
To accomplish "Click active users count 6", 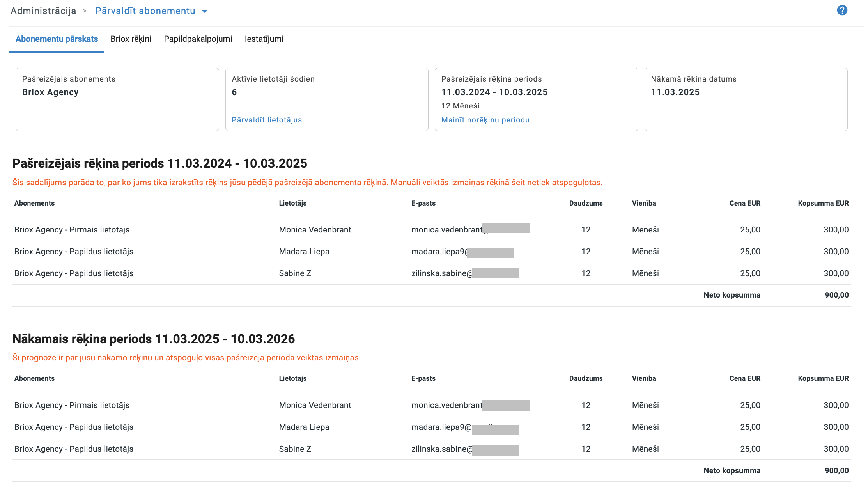I will [234, 92].
